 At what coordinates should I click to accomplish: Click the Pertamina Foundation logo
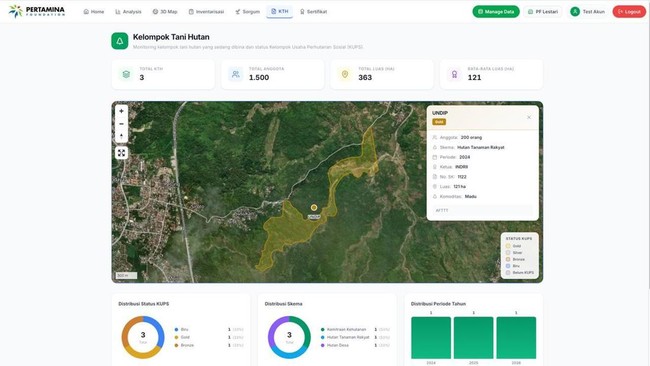pyautogui.click(x=37, y=11)
